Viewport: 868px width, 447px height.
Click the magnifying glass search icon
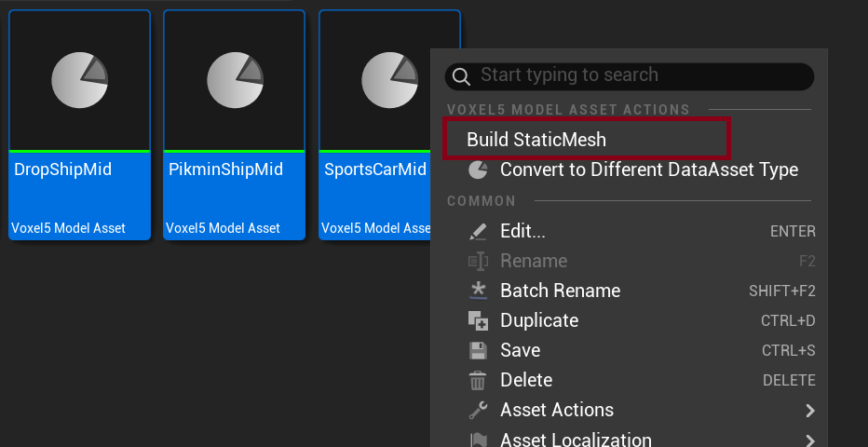pyautogui.click(x=461, y=76)
